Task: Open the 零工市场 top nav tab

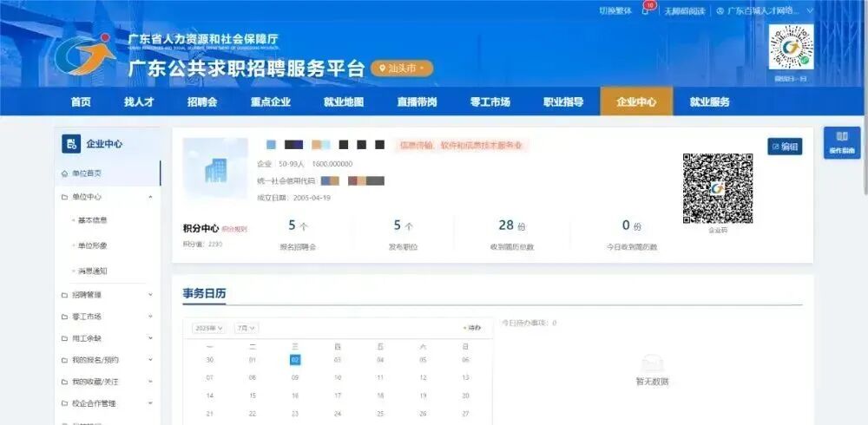Action: (490, 101)
